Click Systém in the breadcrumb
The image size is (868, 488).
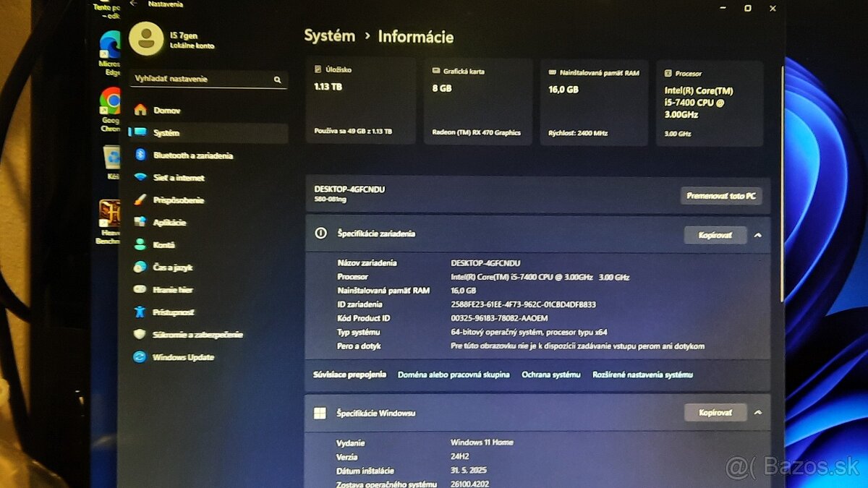[x=330, y=36]
